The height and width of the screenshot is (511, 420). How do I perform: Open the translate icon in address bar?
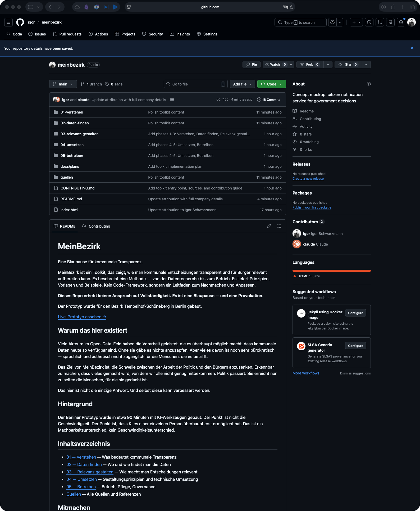click(286, 7)
